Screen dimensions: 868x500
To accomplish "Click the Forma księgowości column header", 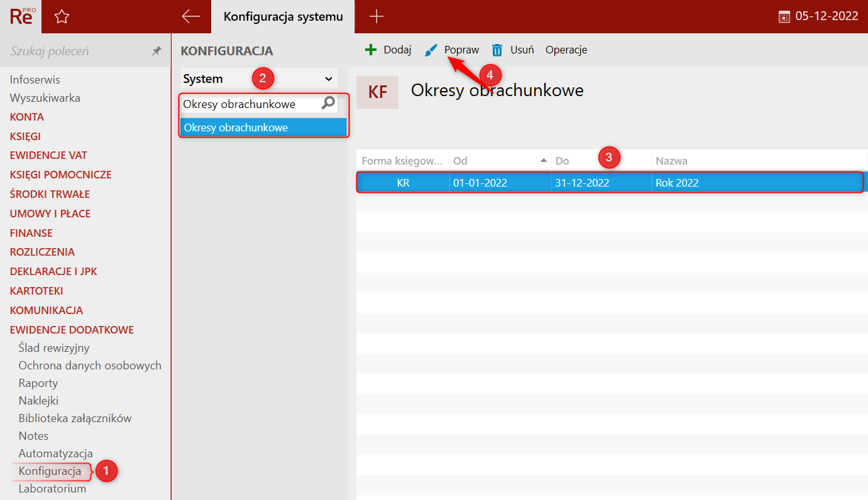I will (x=402, y=161).
